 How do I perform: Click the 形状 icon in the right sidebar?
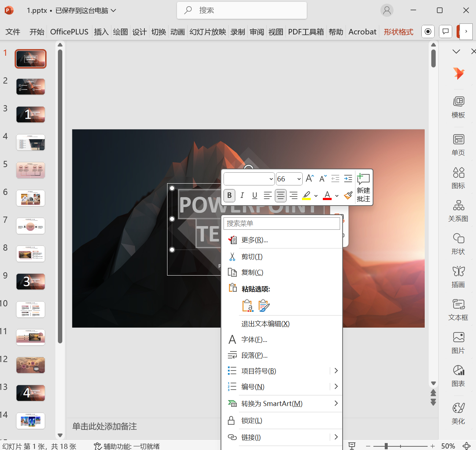pos(458,243)
